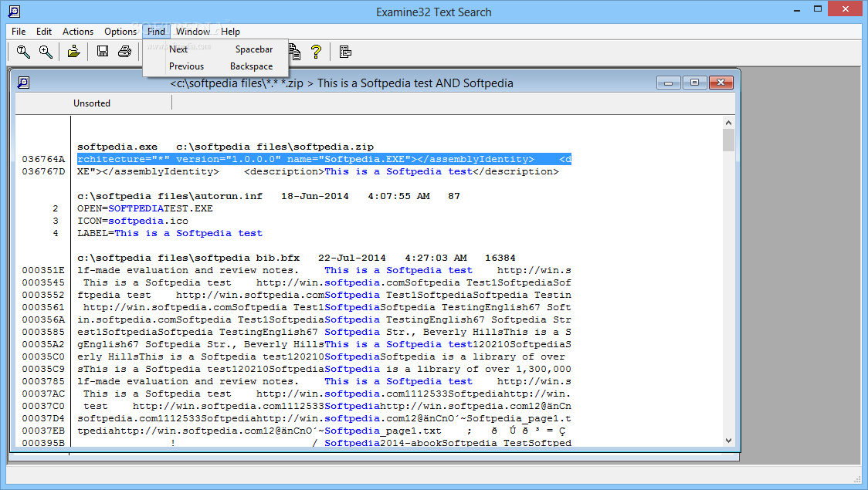868x490 pixels.
Task: Click the vertical scrollbar thumb
Action: pos(728,140)
